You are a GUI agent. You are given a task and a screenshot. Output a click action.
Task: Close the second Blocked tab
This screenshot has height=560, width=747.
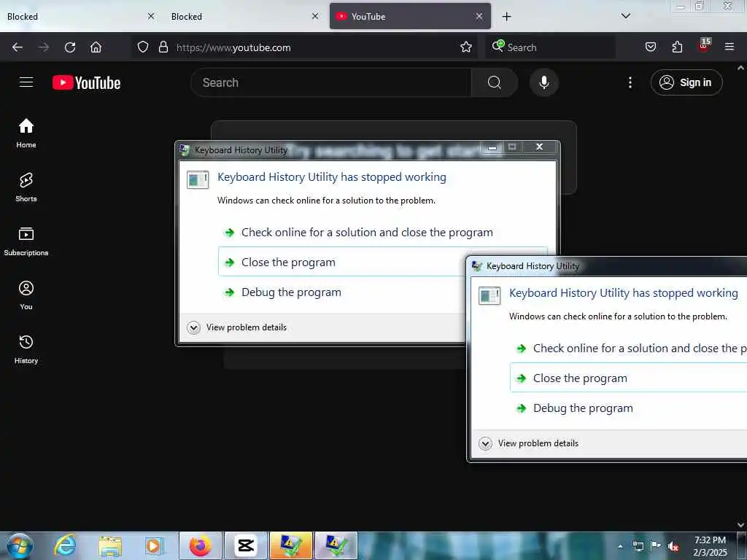[315, 16]
